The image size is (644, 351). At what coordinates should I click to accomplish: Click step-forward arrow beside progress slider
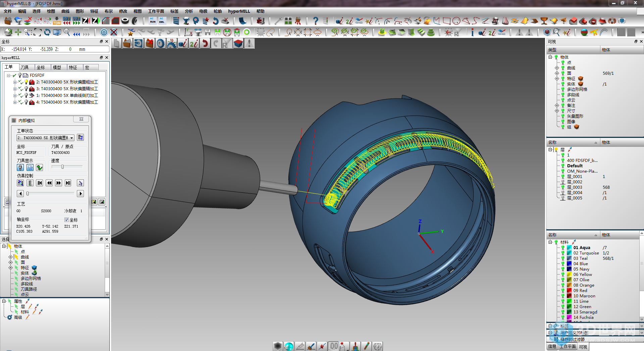80,193
